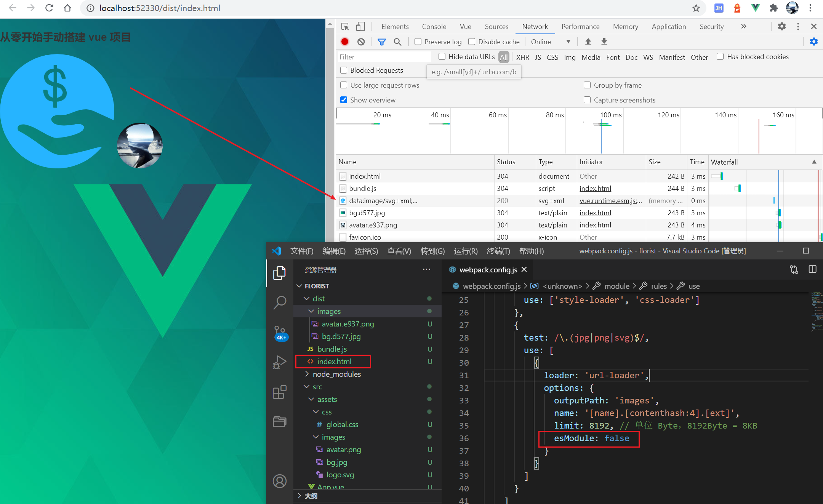
Task: Select the XHR filter type
Action: [522, 57]
